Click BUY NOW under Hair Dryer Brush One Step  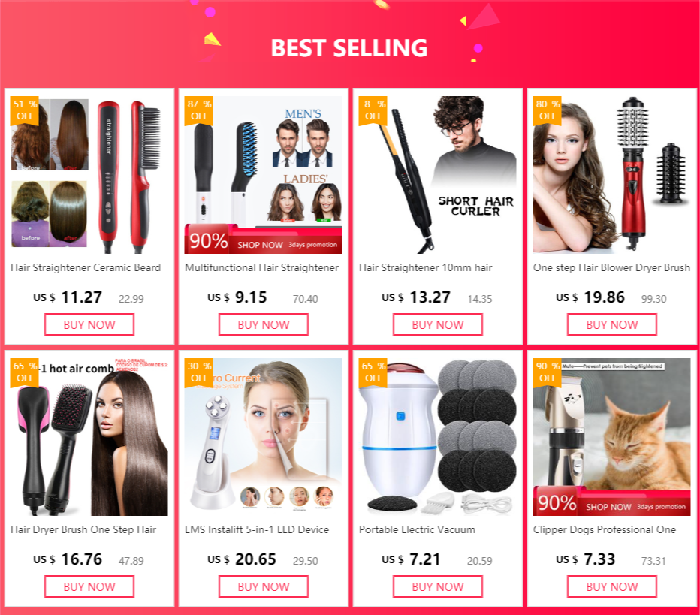(89, 586)
